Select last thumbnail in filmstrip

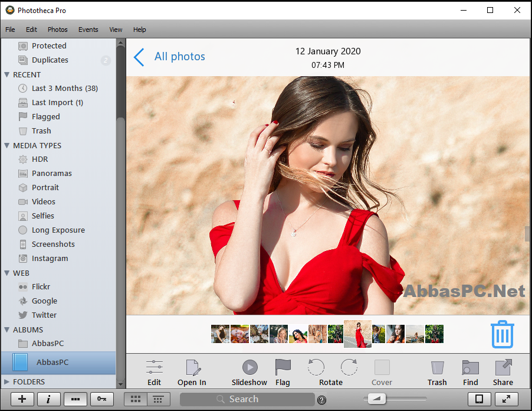click(x=434, y=334)
